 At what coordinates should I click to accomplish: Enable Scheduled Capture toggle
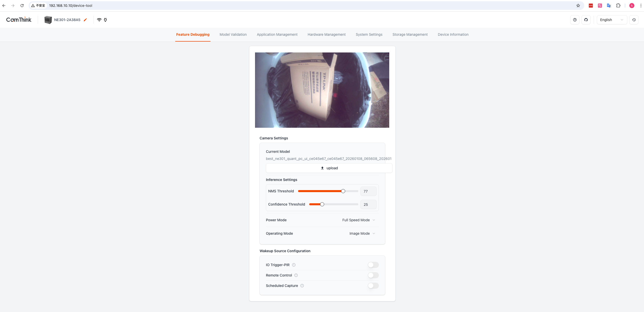pos(373,286)
